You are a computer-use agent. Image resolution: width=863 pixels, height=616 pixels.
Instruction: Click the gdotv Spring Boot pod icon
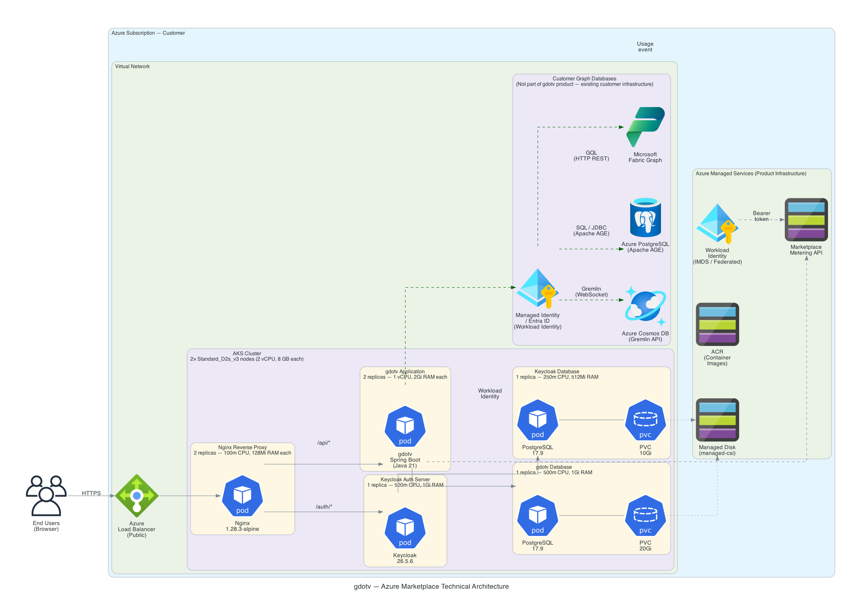[x=405, y=427]
